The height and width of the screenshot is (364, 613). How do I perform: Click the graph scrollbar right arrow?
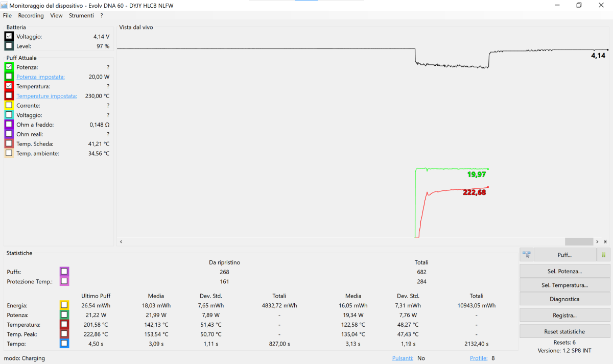click(x=598, y=241)
